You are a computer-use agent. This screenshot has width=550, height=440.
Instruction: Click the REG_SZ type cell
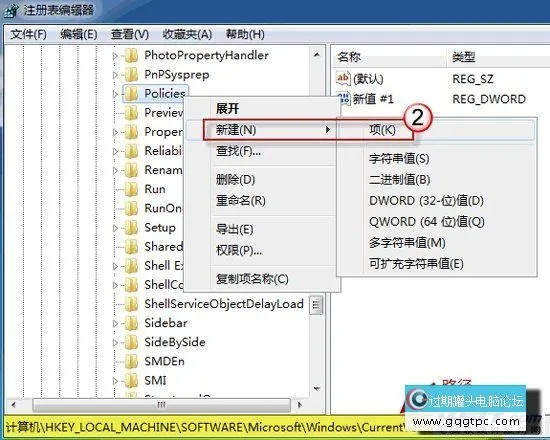click(473, 79)
